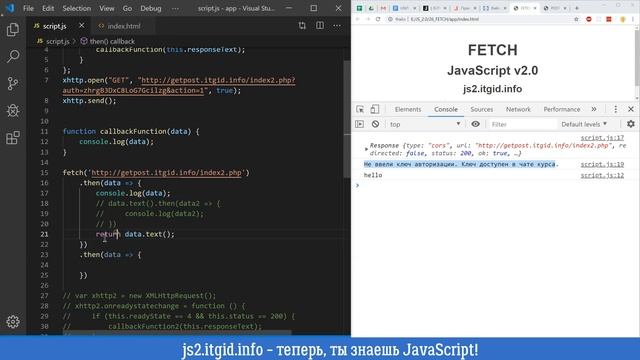Click line number 21 in the gutter
Screen dimensions: 640x360
coord(44,234)
